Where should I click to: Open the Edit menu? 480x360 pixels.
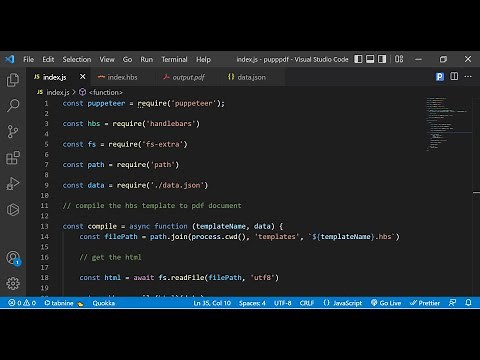click(48, 59)
